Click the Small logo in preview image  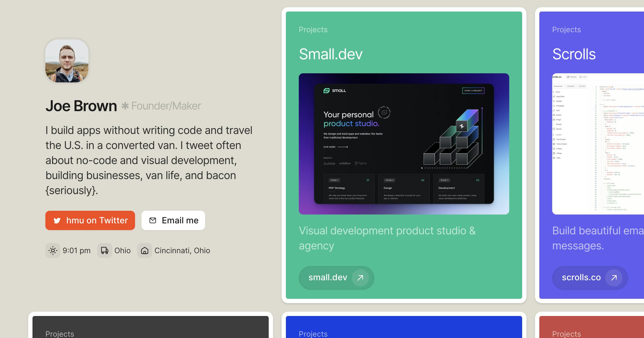[335, 91]
